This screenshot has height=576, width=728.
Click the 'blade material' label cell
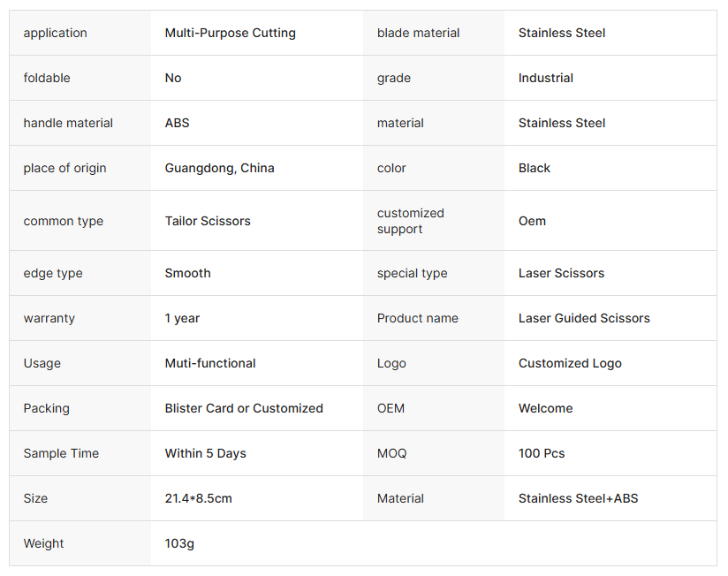click(x=418, y=34)
